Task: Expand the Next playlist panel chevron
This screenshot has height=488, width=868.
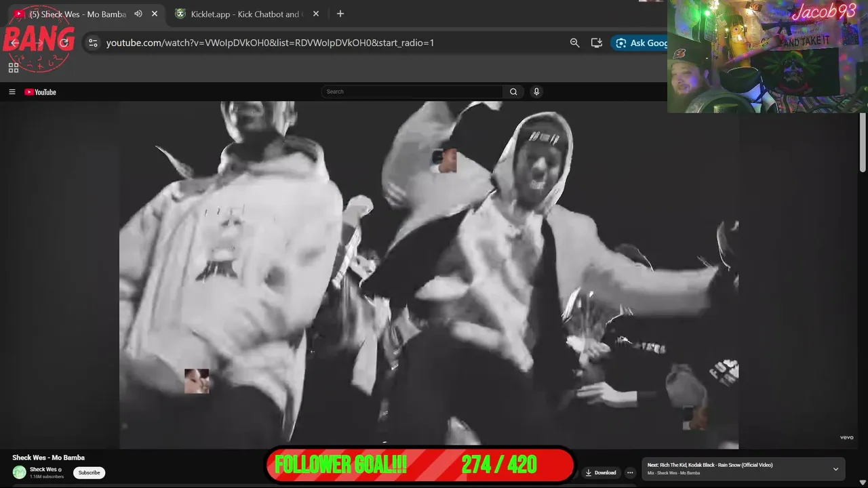Action: [835, 469]
